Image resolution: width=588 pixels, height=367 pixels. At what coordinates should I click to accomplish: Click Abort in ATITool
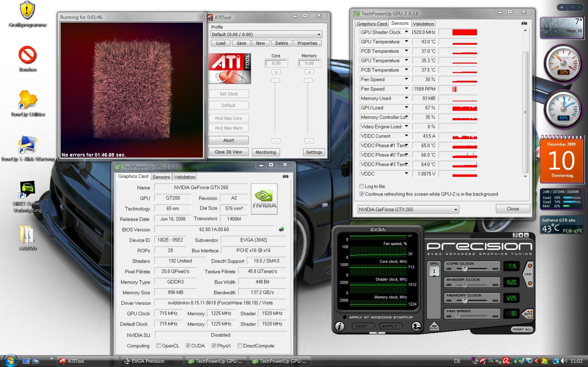229,140
